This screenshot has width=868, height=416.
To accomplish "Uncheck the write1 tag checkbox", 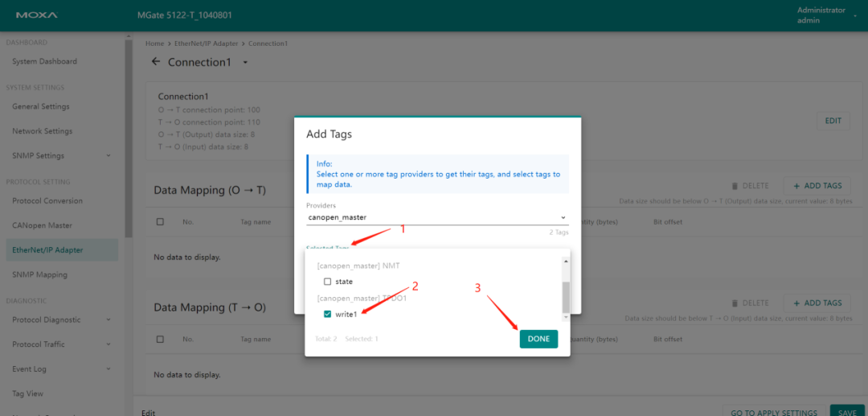I will [x=327, y=314].
